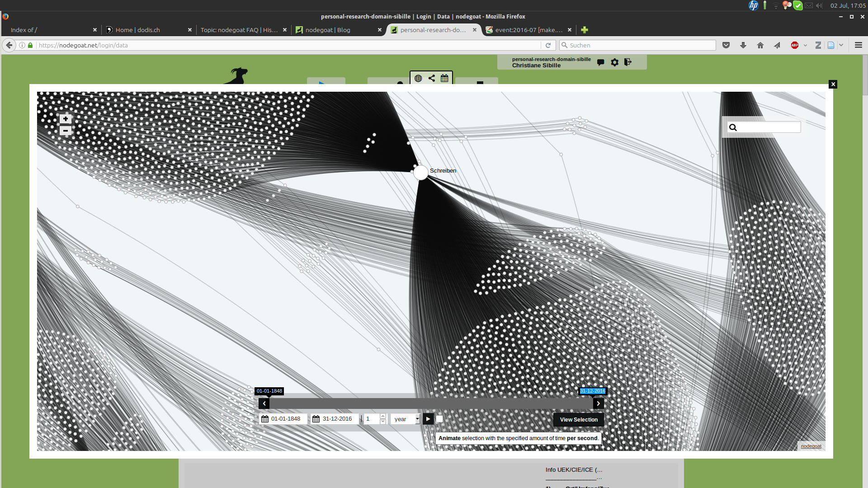
Task: Open the timeline calendar visualisation icon
Action: pyautogui.click(x=444, y=78)
